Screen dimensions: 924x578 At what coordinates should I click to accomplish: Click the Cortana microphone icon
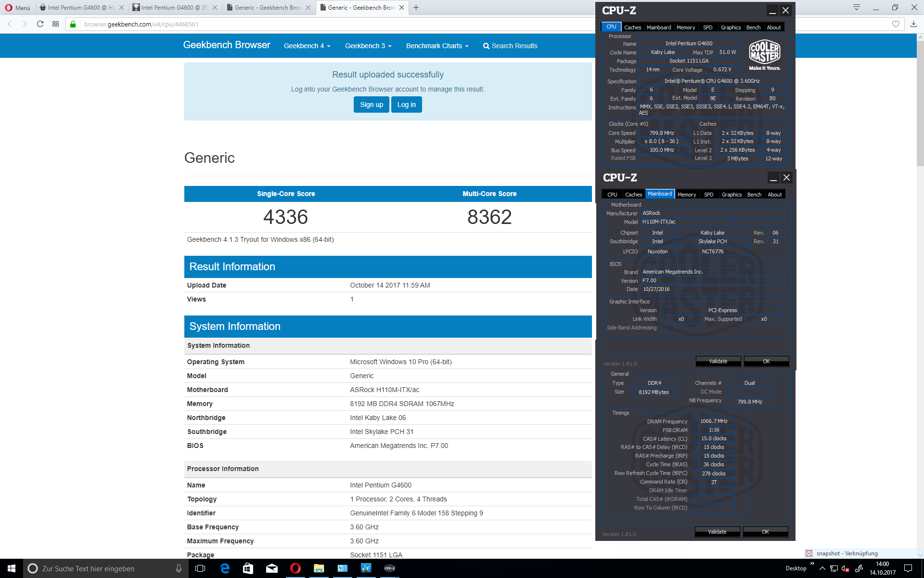(179, 568)
